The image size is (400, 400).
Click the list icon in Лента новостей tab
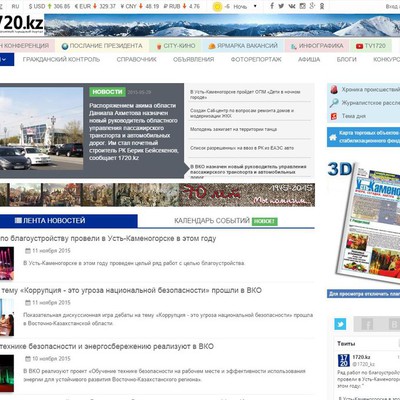18,220
